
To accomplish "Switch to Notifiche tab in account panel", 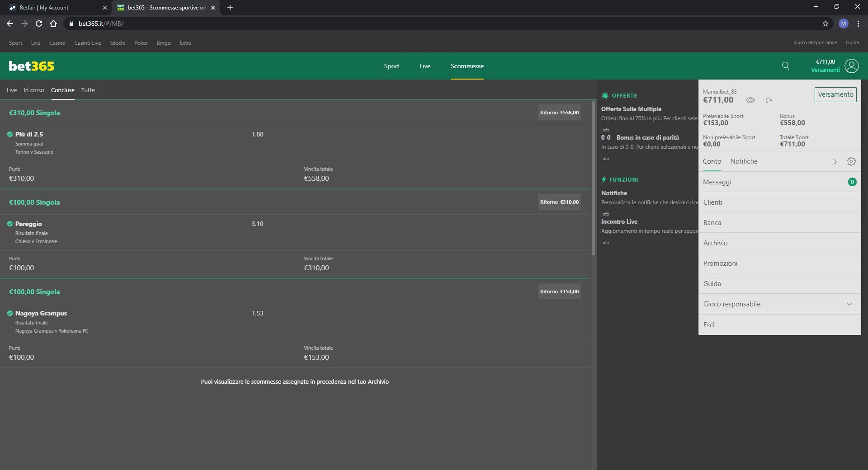I will pyautogui.click(x=744, y=161).
